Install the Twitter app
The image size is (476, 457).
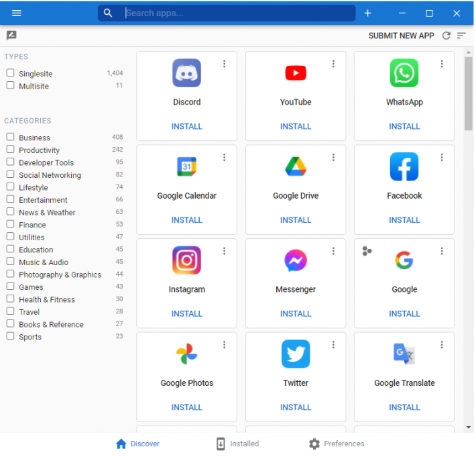point(296,407)
